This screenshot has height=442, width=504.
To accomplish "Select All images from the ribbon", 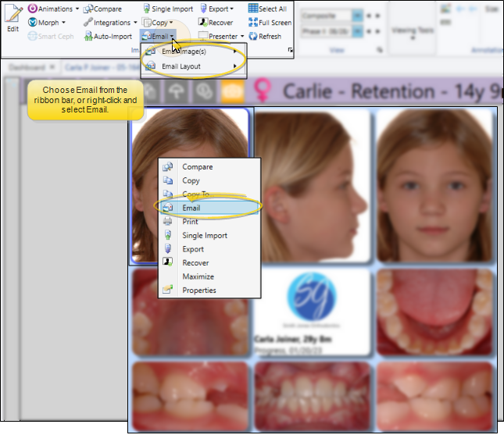I will tap(267, 9).
